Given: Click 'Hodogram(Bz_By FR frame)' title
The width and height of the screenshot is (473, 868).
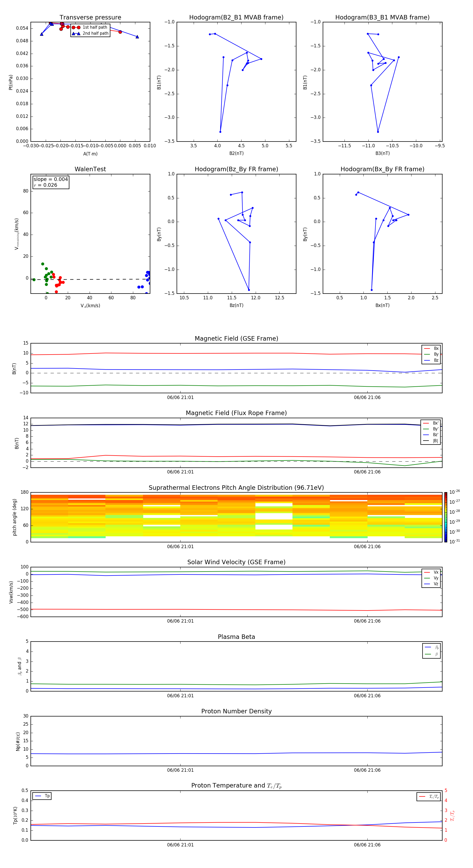Looking at the screenshot, I should pyautogui.click(x=236, y=169).
